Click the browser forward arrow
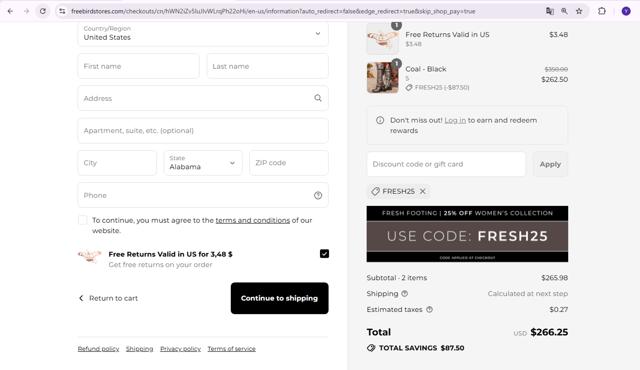The height and width of the screenshot is (370, 640). click(x=27, y=11)
